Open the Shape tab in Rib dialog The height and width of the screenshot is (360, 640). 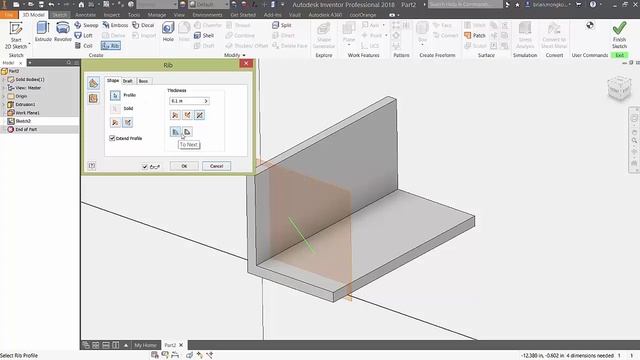click(x=113, y=80)
